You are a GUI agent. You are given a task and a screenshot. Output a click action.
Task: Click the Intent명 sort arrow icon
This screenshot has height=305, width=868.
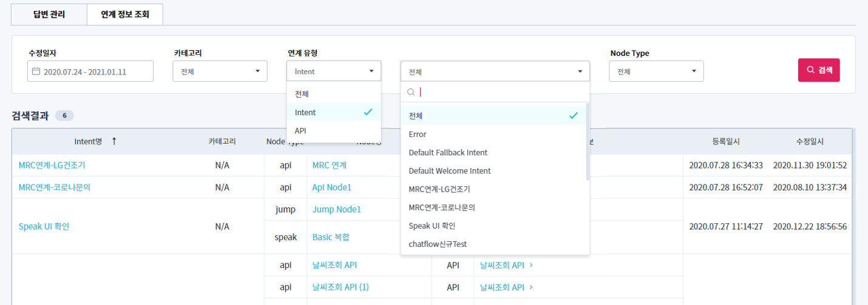click(114, 141)
